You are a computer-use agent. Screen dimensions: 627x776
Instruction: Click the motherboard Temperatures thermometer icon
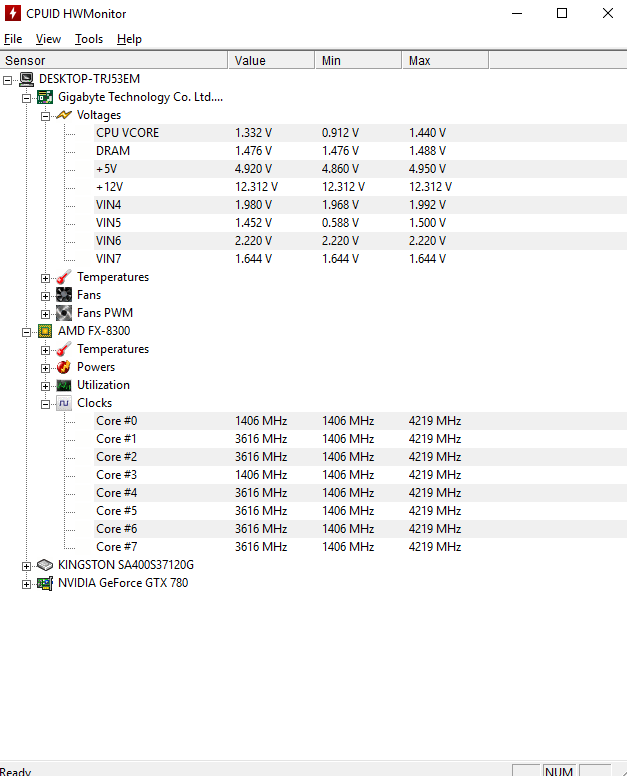click(64, 277)
